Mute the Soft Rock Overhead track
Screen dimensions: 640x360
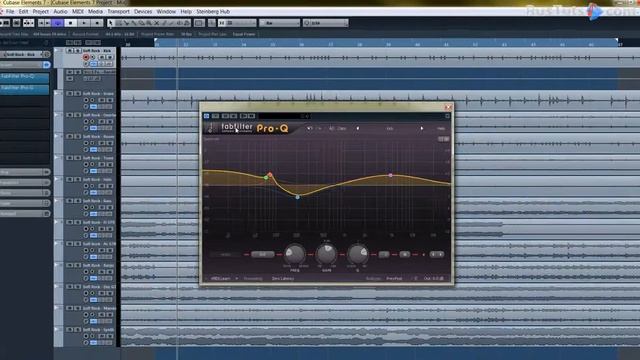70,115
